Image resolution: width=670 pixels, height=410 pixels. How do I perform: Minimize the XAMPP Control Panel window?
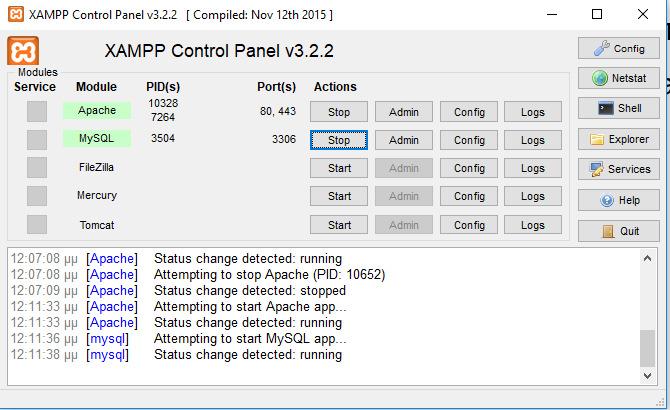click(x=552, y=14)
